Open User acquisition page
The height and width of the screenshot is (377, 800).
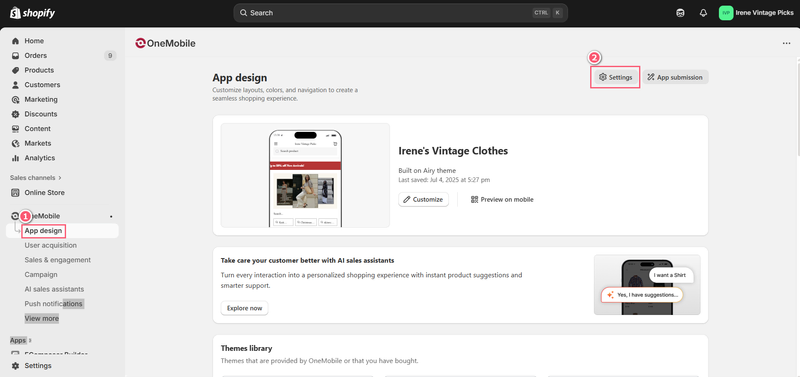[x=51, y=245]
